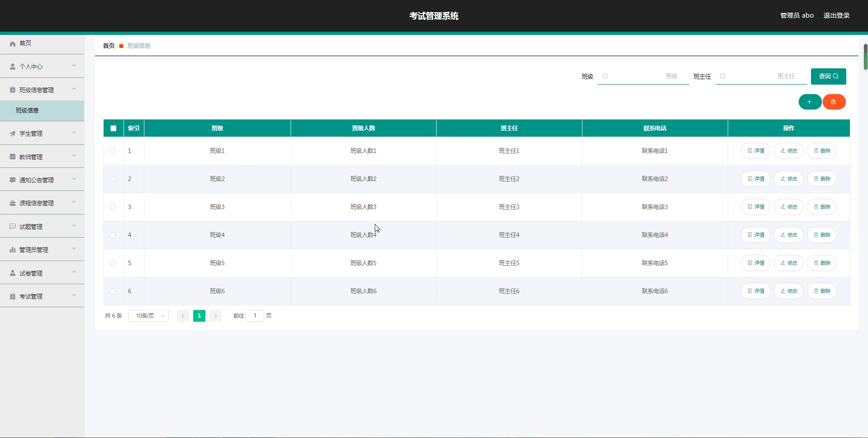868x438 pixels.
Task: Click the briefcase icon next to 课程信息管理
Action: click(13, 203)
